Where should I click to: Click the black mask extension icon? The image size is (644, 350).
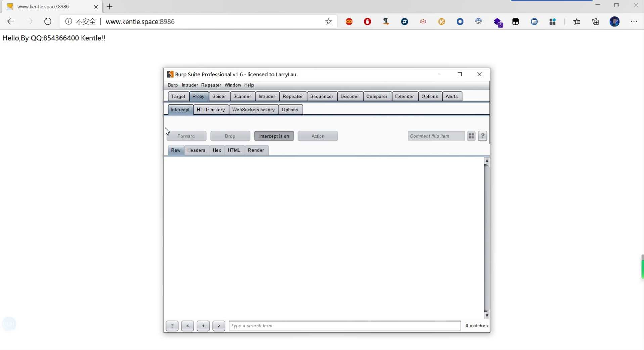point(516,22)
